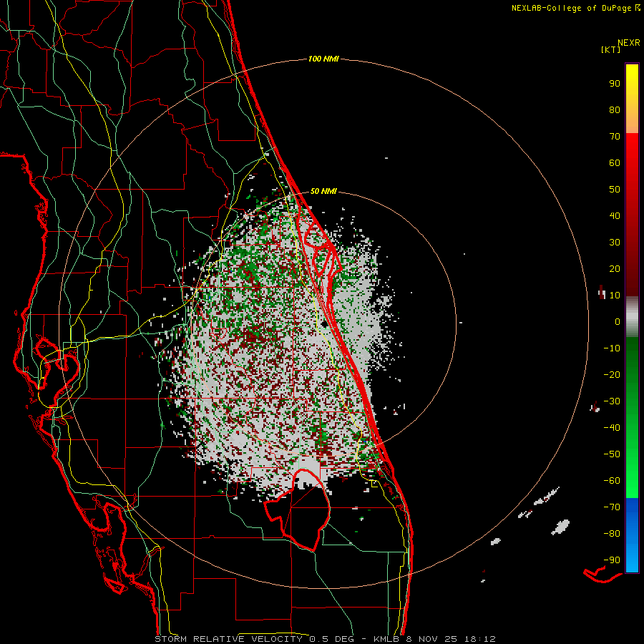Image resolution: width=644 pixels, height=644 pixels.
Task: Click the 30 value on the velocity scale
Action: point(615,243)
